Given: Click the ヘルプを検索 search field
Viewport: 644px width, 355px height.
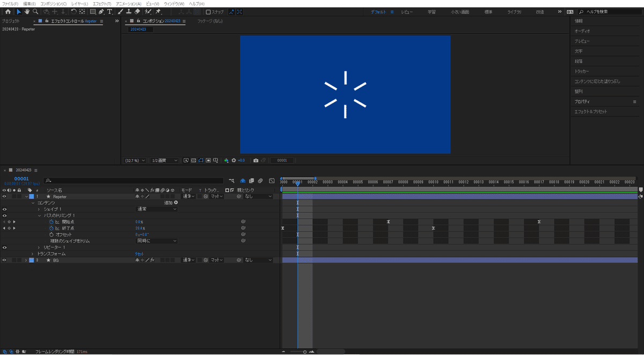Looking at the screenshot, I should click(610, 12).
